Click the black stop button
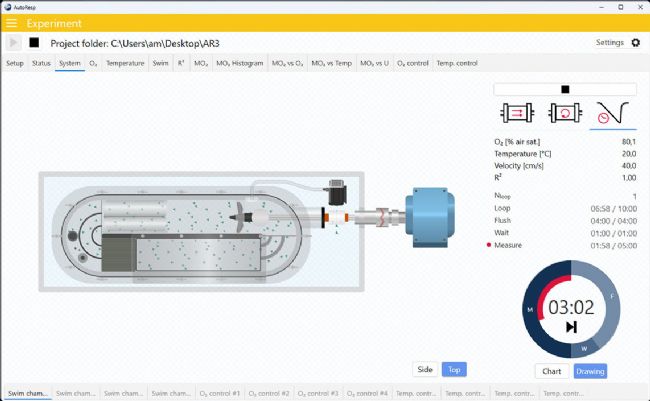The image size is (650, 401). (34, 43)
